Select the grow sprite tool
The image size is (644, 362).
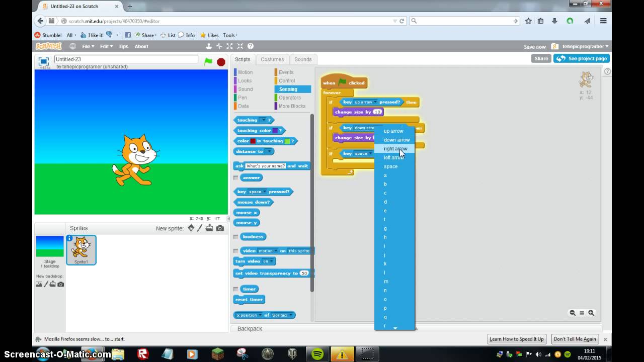point(229,46)
